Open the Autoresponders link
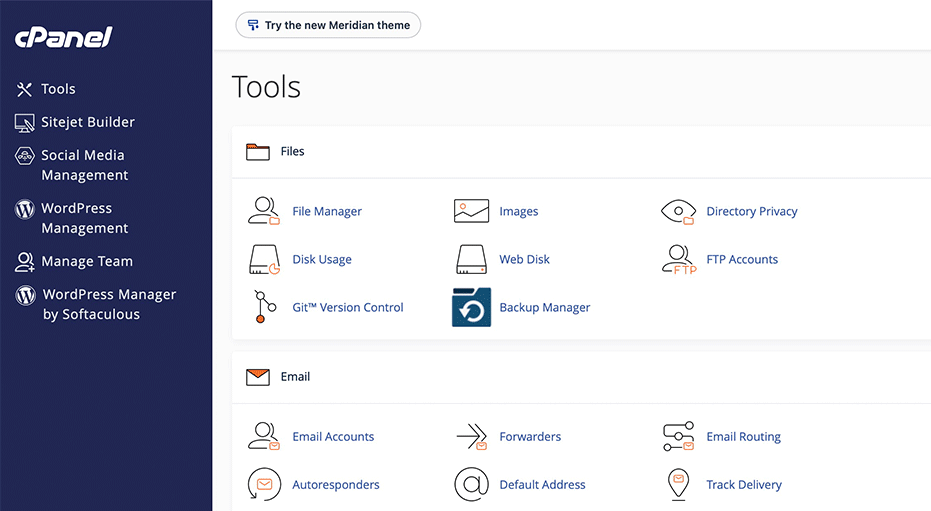Viewport: 931px width, 511px height. tap(335, 485)
